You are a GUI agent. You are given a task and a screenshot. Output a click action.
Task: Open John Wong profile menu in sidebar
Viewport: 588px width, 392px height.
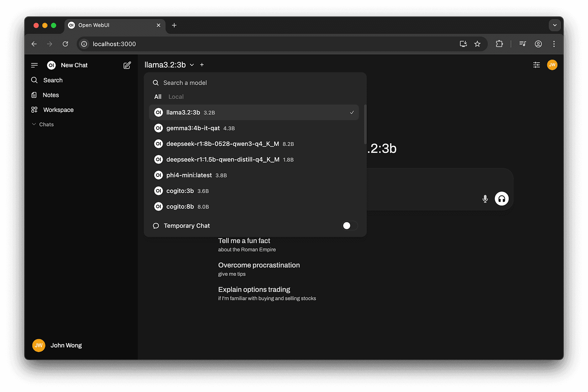pos(57,345)
